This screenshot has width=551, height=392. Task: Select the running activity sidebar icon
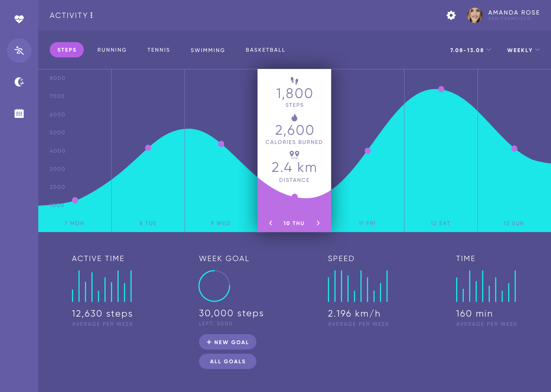coord(19,51)
